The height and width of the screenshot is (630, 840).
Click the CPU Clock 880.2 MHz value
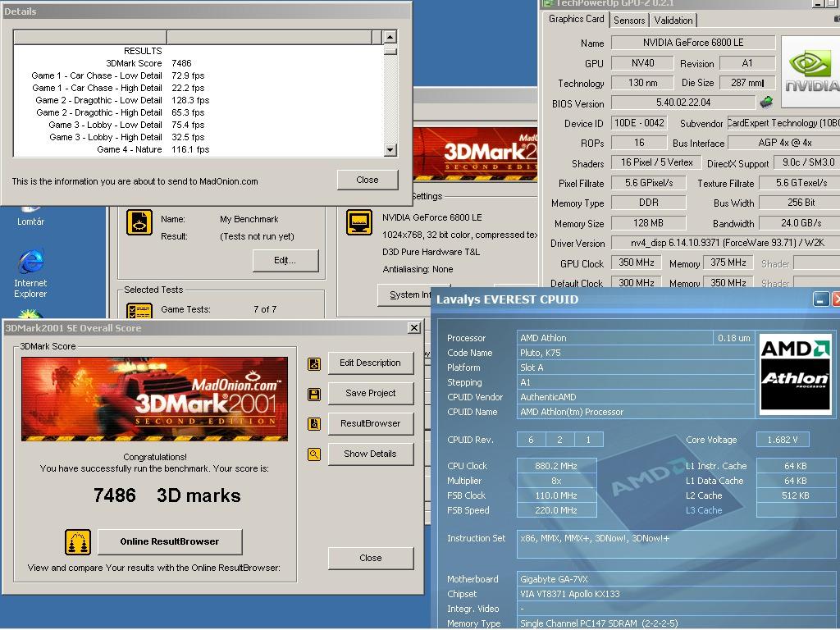coord(556,466)
